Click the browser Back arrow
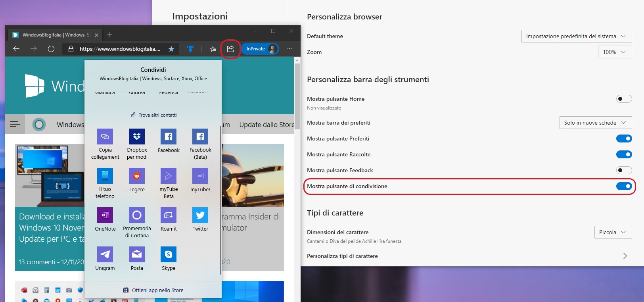The height and width of the screenshot is (302, 644). [16, 49]
